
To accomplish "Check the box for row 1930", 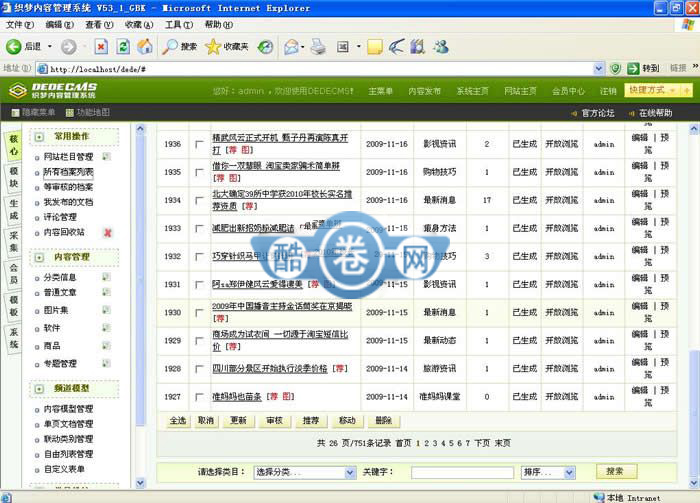I will point(199,313).
